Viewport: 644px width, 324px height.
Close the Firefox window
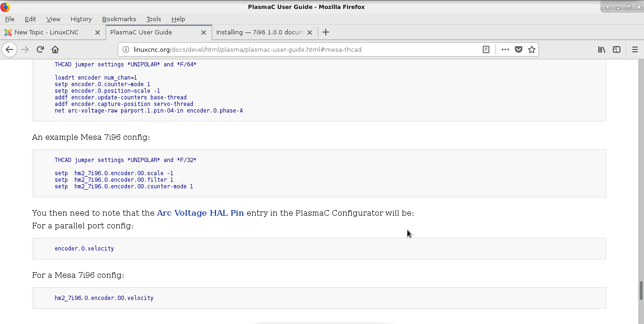click(639, 7)
